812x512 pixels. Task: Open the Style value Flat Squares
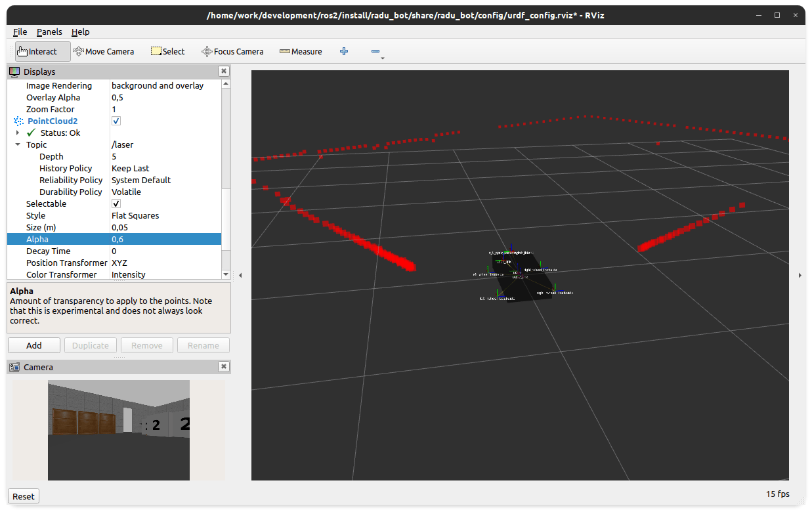point(164,216)
